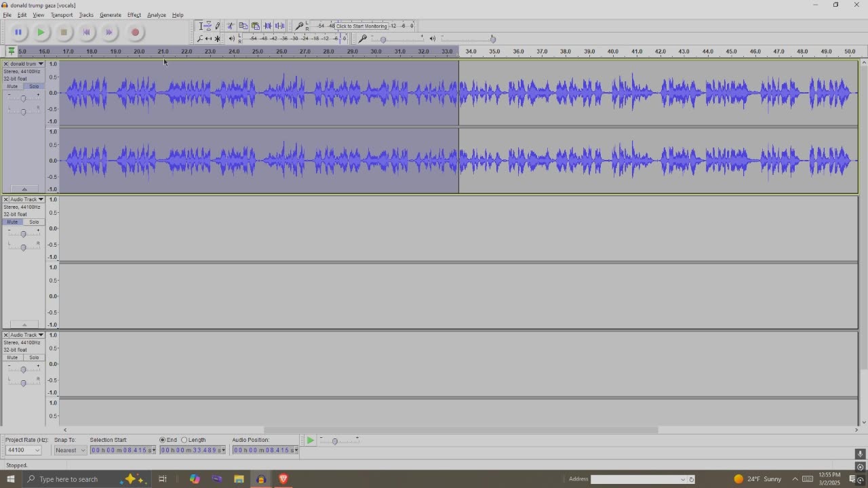This screenshot has width=868, height=488.
Task: Open the Snap To dropdown
Action: [x=83, y=450]
